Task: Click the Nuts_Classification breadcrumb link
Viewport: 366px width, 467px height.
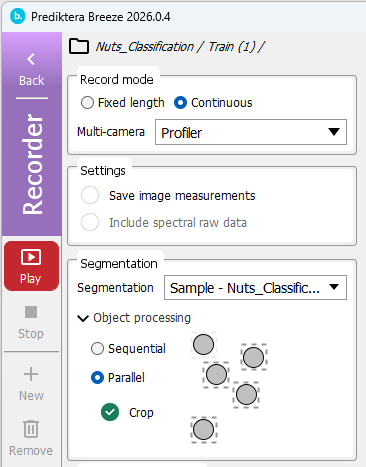Action: [145, 47]
